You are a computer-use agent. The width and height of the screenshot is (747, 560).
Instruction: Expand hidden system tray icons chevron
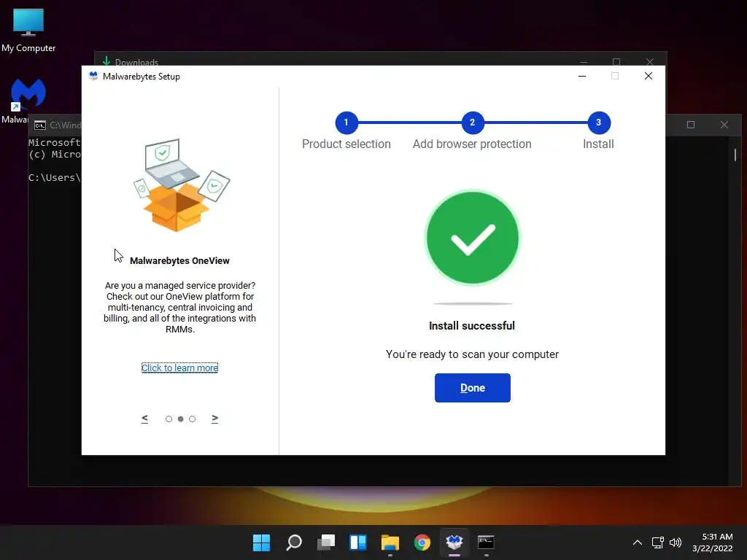point(638,542)
